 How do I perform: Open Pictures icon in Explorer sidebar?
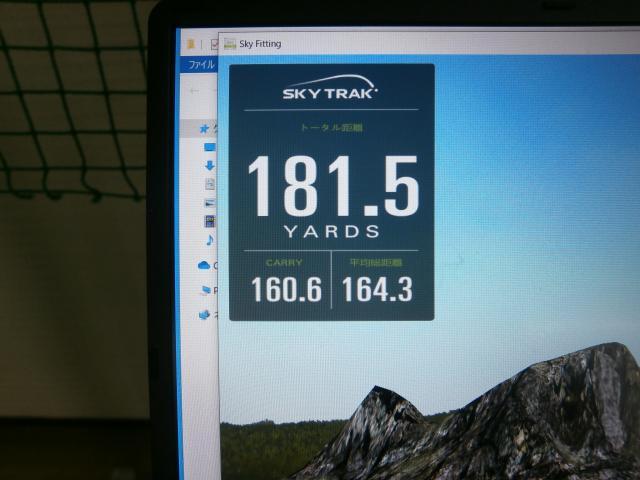210,203
